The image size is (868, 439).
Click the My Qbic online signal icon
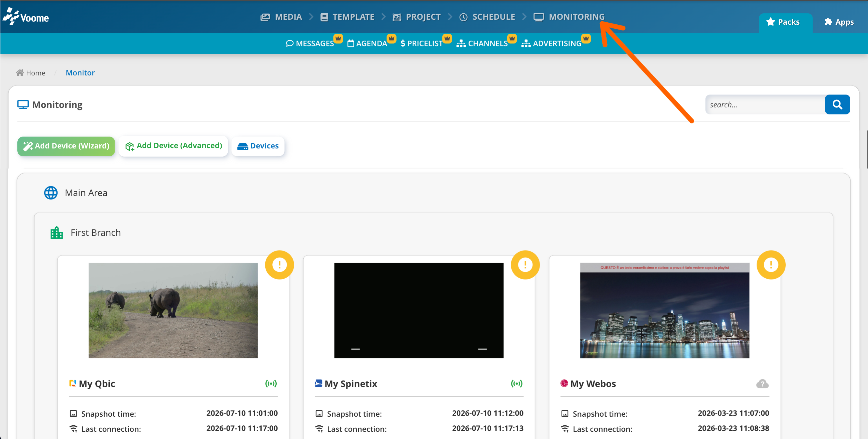(x=271, y=384)
